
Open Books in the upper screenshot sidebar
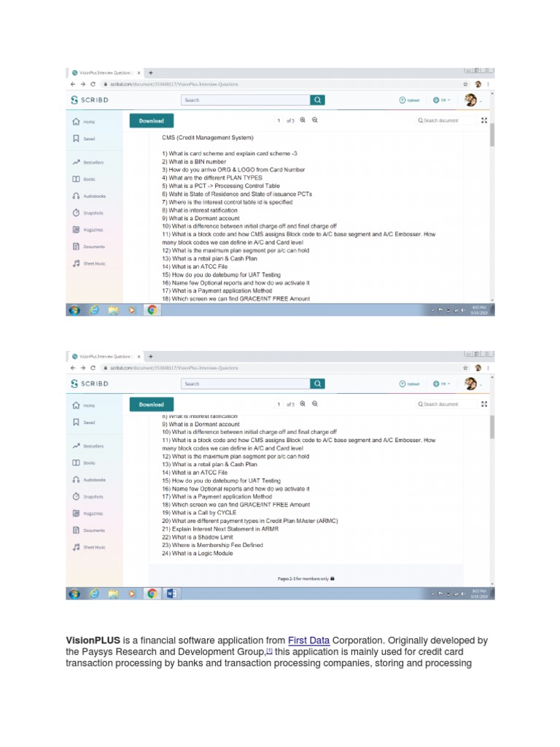click(x=84, y=179)
